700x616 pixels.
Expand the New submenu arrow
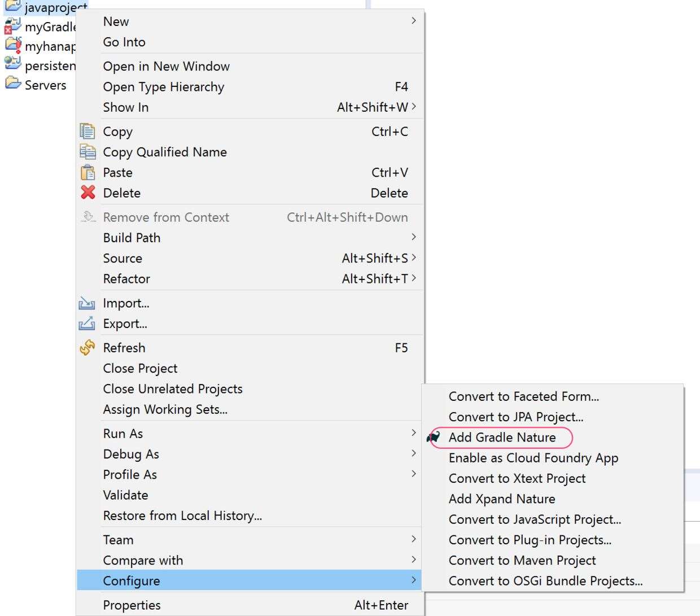point(413,21)
